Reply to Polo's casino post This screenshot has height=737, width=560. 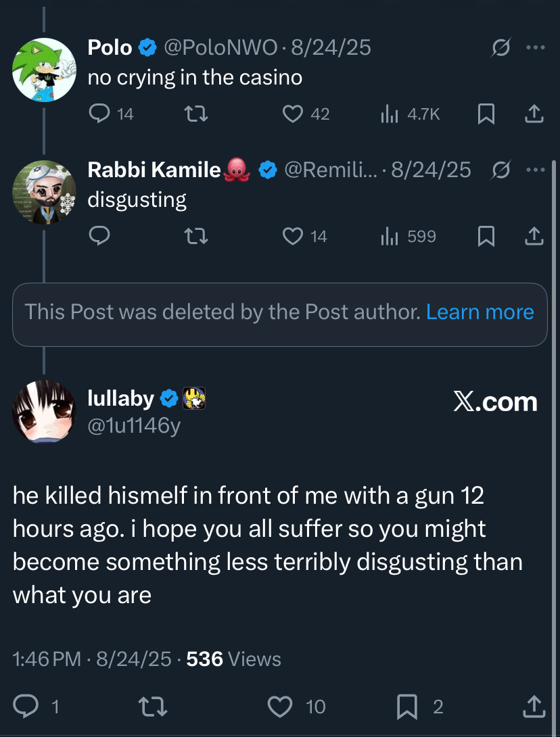point(99,114)
